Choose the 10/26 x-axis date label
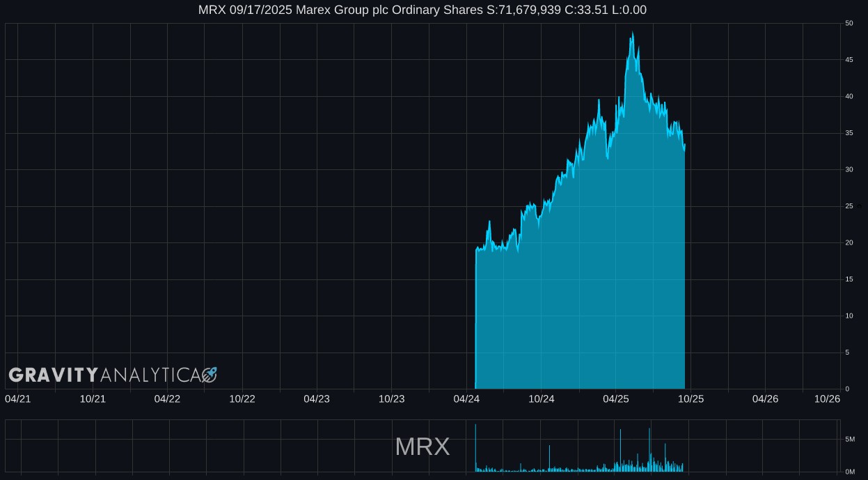 coord(828,398)
